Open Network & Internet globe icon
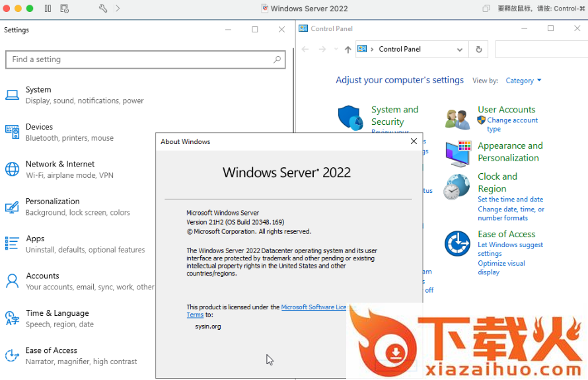588x380 pixels. [12, 169]
